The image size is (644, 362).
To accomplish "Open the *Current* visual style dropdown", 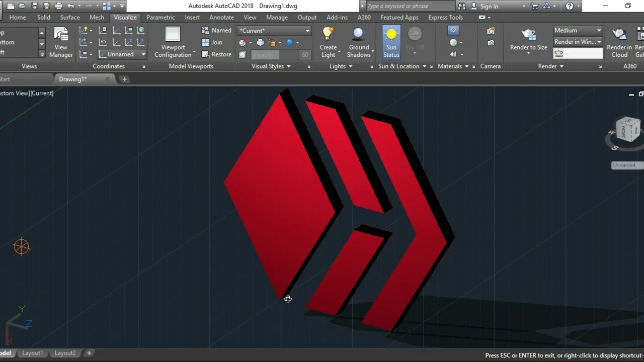I will (274, 31).
